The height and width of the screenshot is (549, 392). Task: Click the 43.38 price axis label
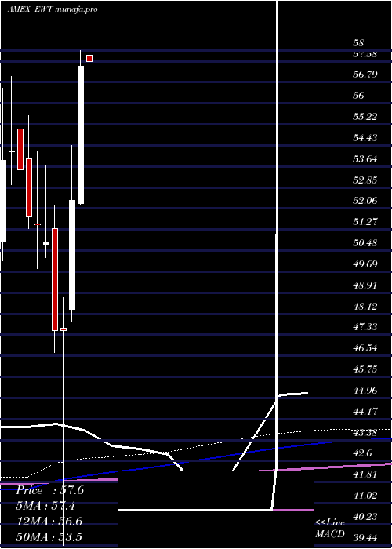(365, 433)
